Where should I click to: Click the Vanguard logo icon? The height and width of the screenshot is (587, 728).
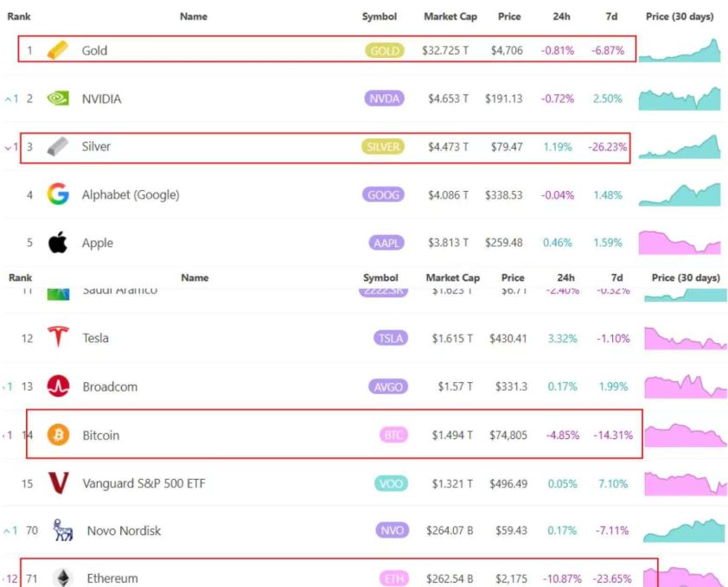tap(59, 483)
